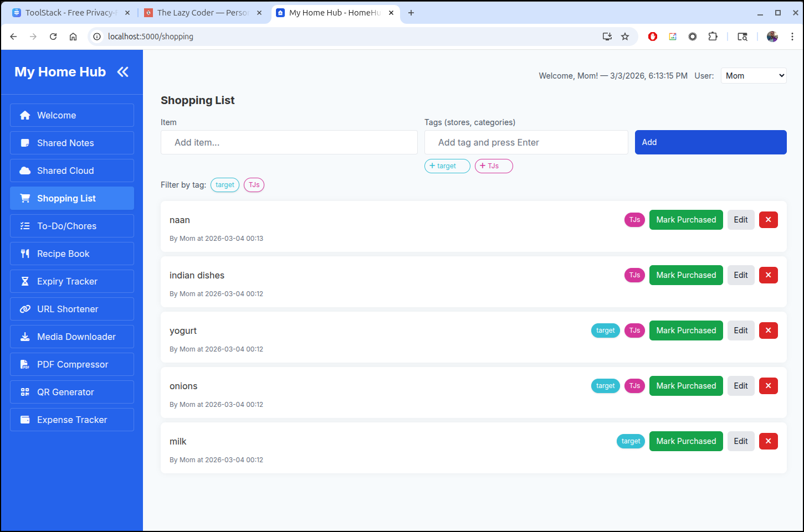
Task: Open the User dropdown showing Mom
Action: 753,76
